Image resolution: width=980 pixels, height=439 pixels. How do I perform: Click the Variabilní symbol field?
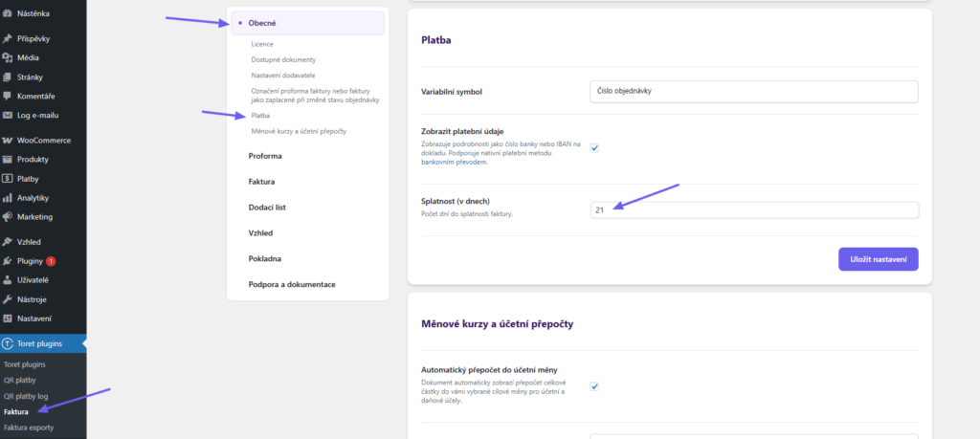[754, 91]
